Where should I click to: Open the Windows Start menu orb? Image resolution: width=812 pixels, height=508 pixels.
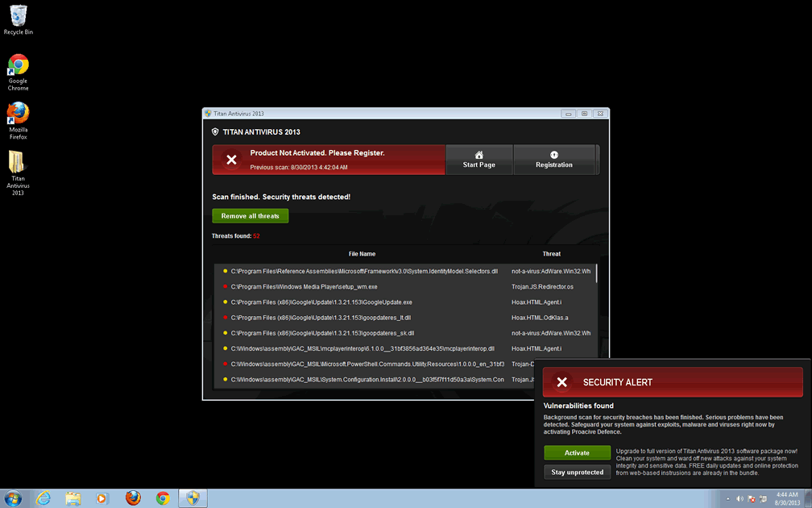14,498
